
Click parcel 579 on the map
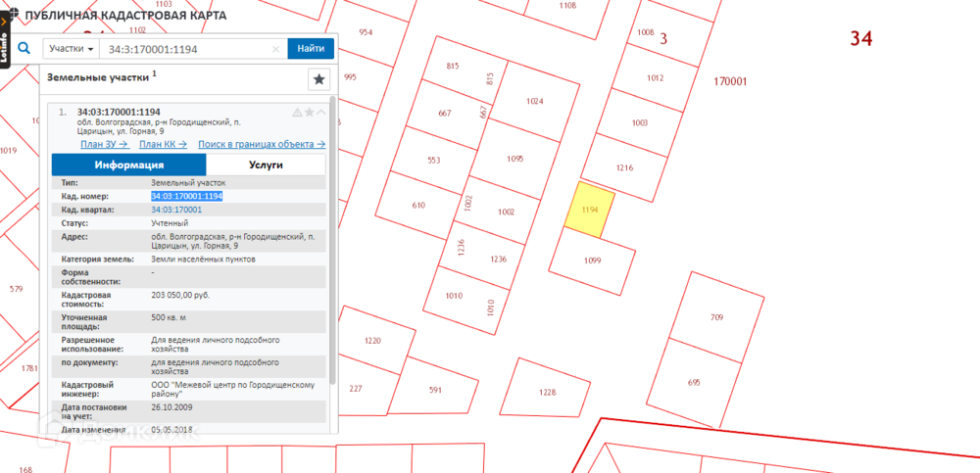point(17,289)
